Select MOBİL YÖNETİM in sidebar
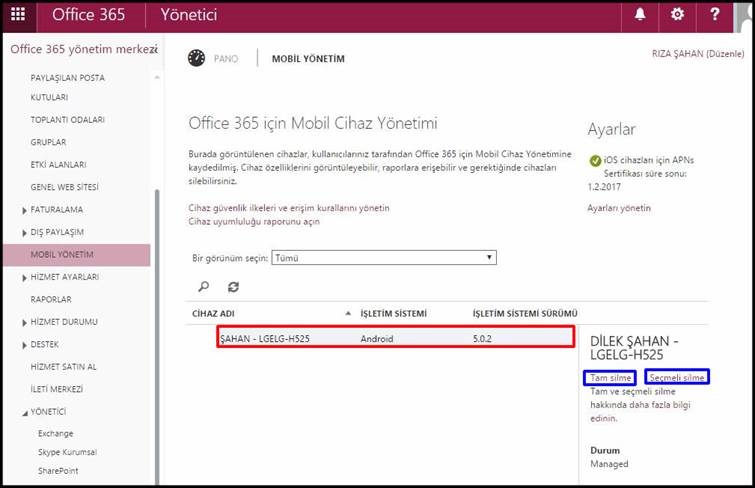 pos(77,254)
